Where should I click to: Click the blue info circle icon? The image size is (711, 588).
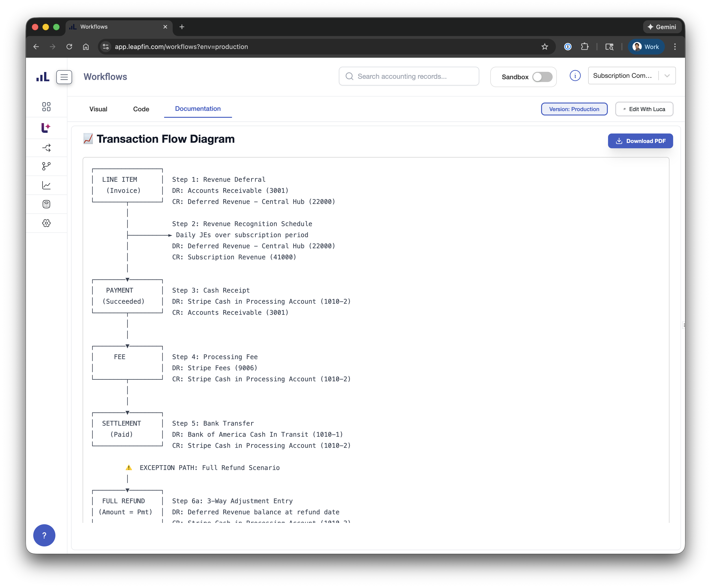pyautogui.click(x=575, y=76)
